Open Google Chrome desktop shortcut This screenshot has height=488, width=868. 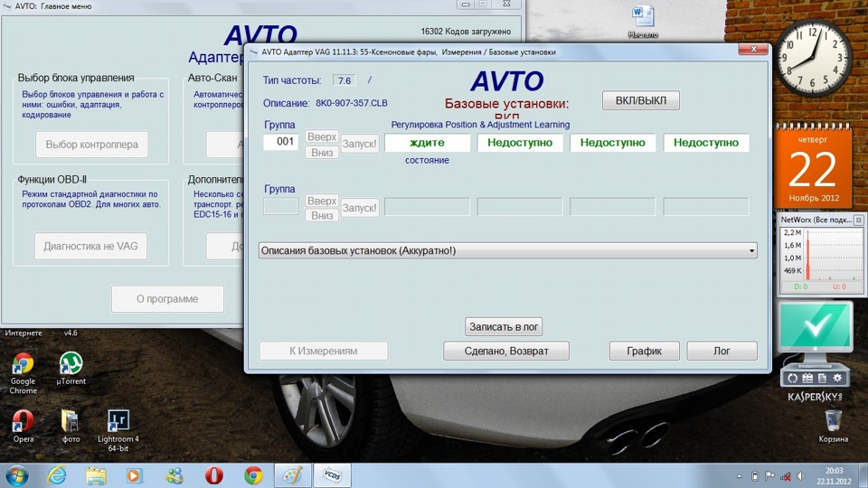click(23, 373)
